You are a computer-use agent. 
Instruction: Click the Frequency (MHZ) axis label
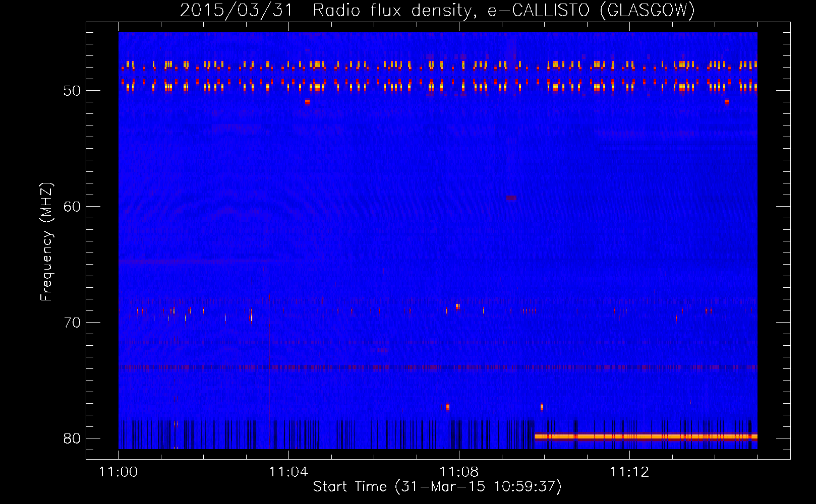46,242
